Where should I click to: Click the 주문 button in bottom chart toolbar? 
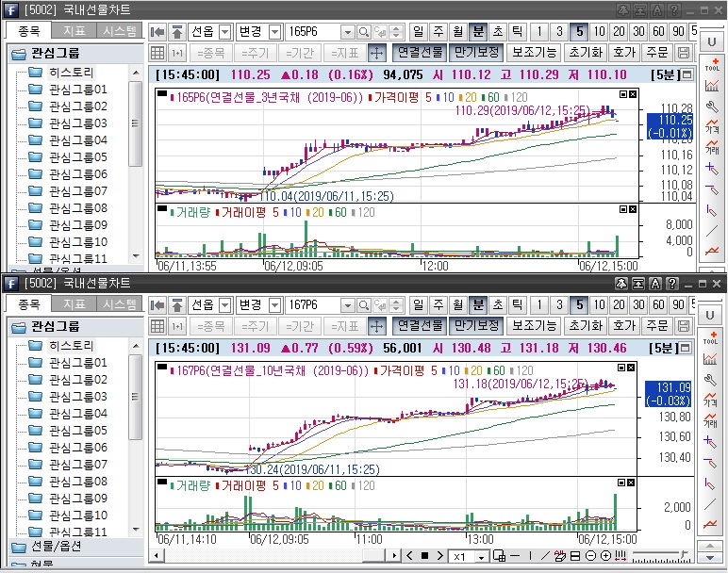657,325
